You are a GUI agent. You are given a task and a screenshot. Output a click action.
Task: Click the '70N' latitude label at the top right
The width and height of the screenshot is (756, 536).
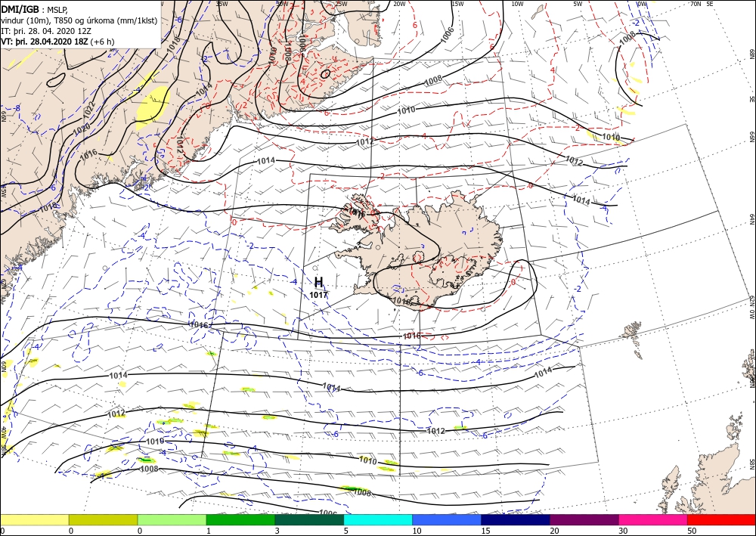pos(696,4)
